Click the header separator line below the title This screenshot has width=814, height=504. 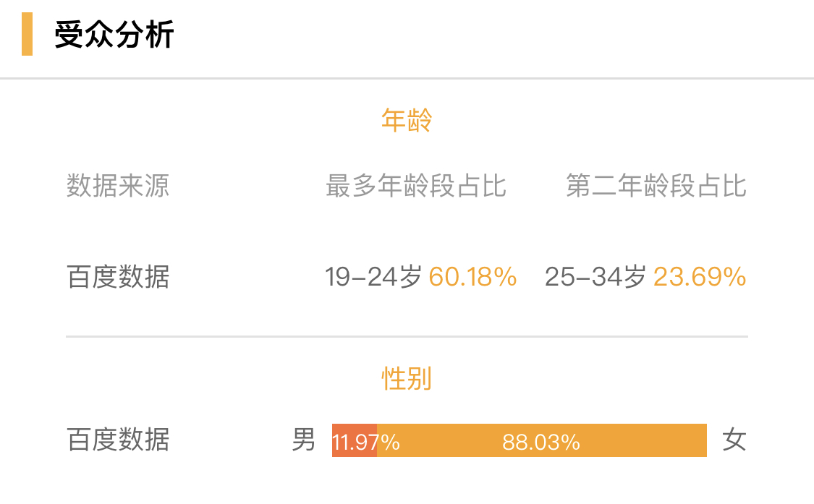(407, 78)
